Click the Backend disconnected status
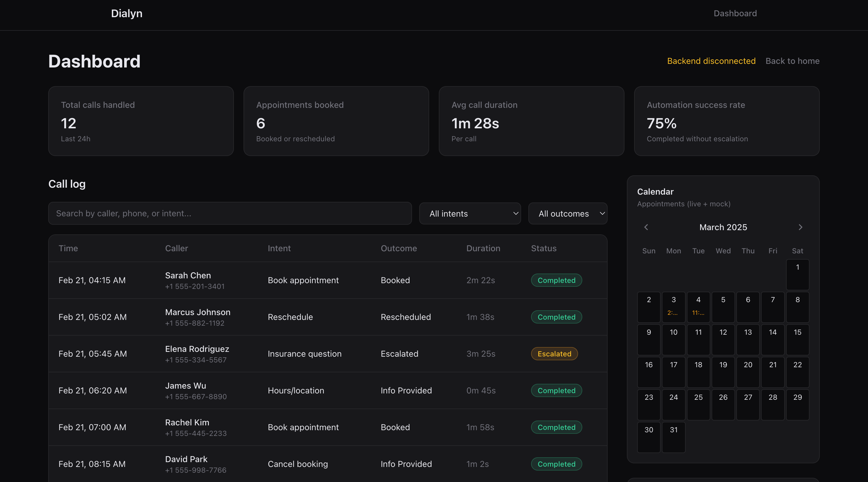Screen dimensions: 868x482 [x=711, y=61]
